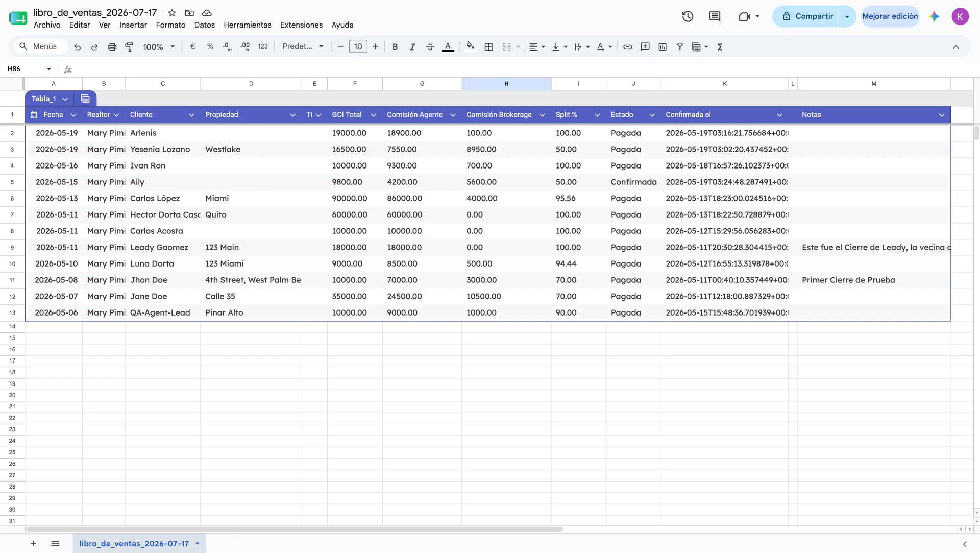Open the table view icon beside Tabla_1
This screenshot has height=553, width=980.
(x=85, y=99)
